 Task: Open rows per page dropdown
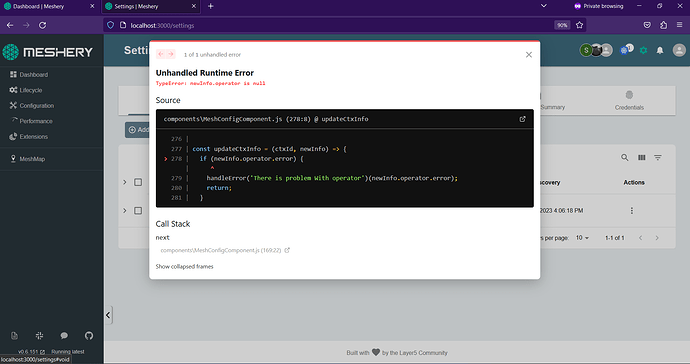(x=582, y=238)
